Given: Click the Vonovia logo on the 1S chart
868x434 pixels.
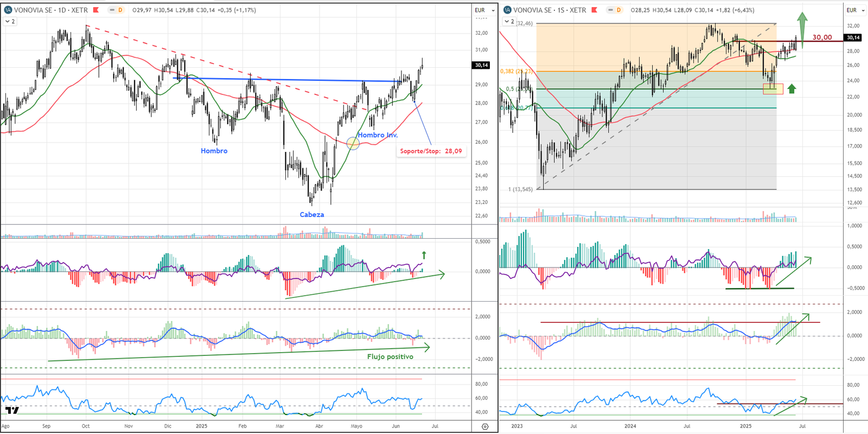Looking at the screenshot, I should pyautogui.click(x=507, y=10).
